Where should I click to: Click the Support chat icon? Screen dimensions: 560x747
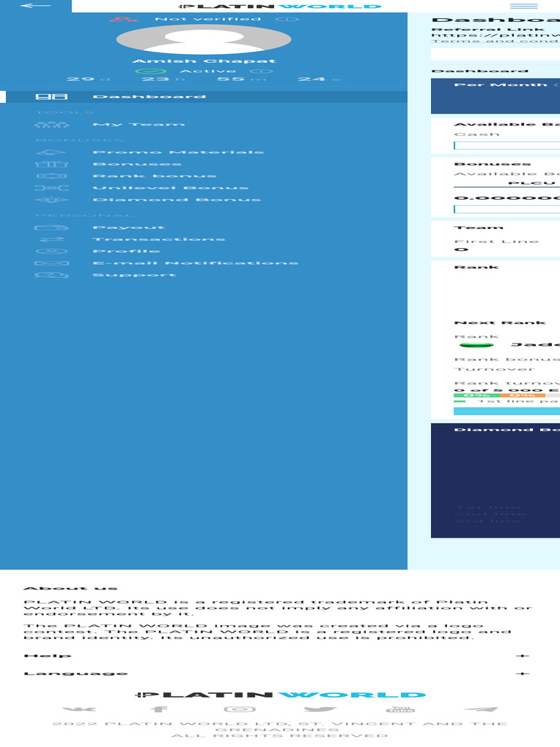click(x=52, y=275)
